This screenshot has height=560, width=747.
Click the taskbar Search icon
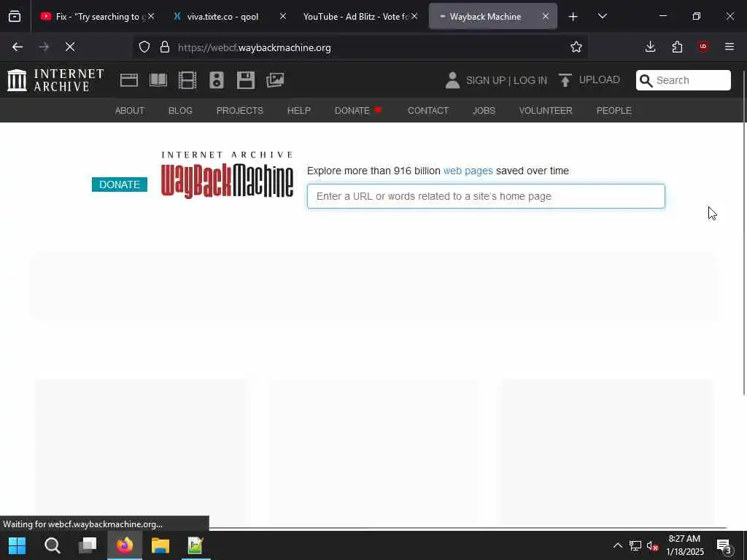(x=53, y=545)
